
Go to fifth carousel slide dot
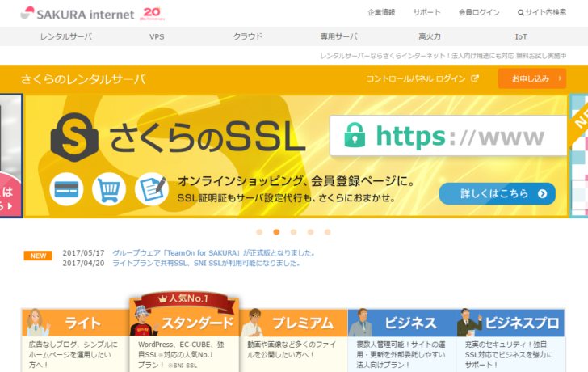328,232
